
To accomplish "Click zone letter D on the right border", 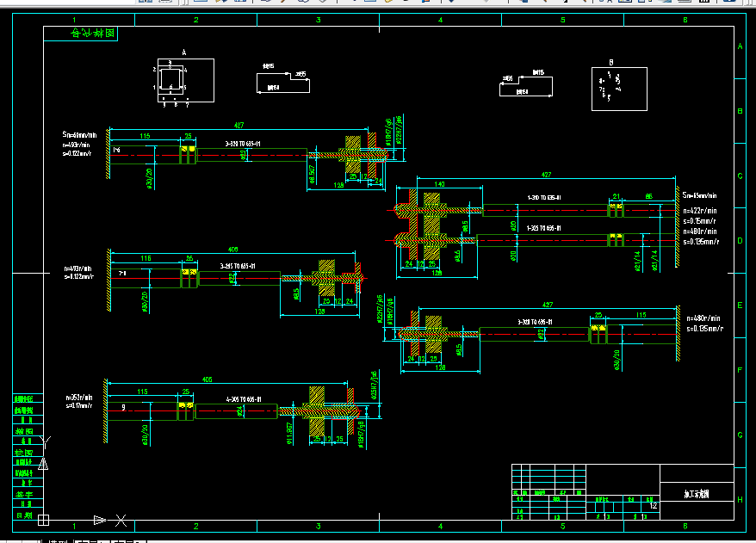I will pos(741,240).
